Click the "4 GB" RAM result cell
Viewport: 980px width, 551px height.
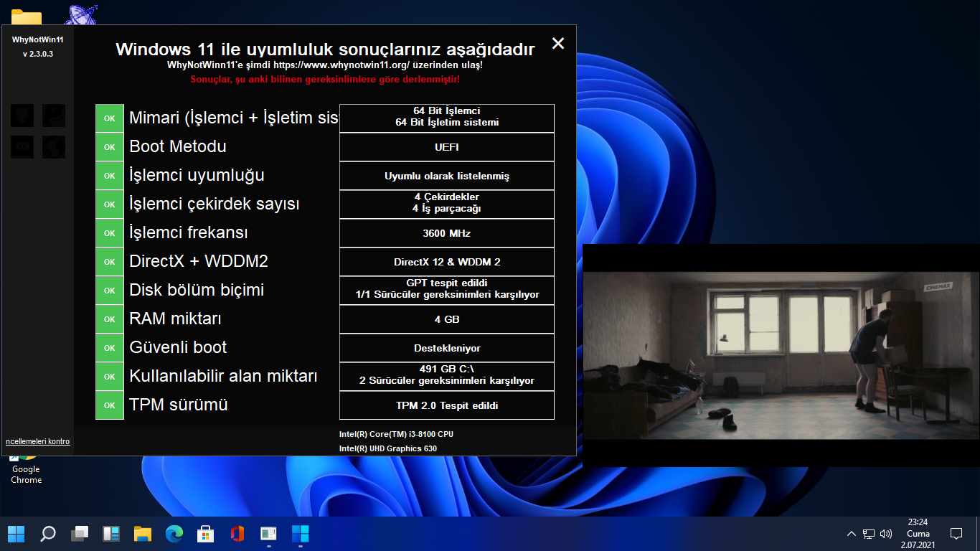tap(447, 319)
